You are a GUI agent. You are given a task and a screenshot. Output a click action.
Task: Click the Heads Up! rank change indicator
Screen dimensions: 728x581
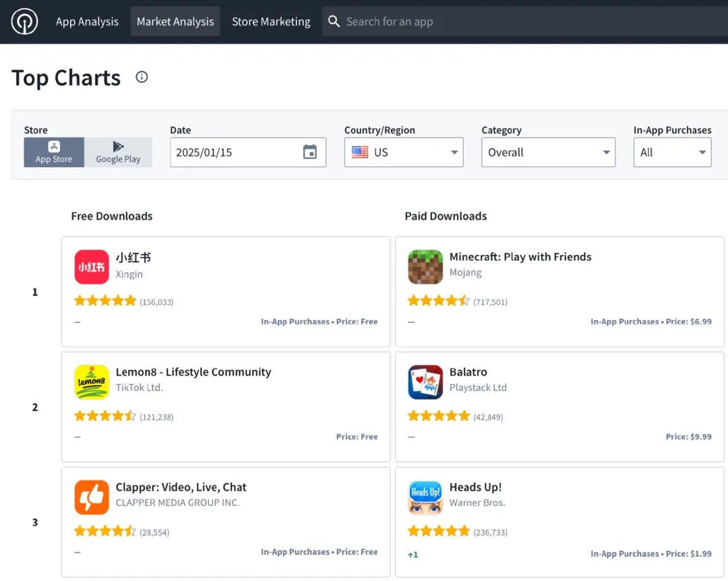click(x=413, y=555)
